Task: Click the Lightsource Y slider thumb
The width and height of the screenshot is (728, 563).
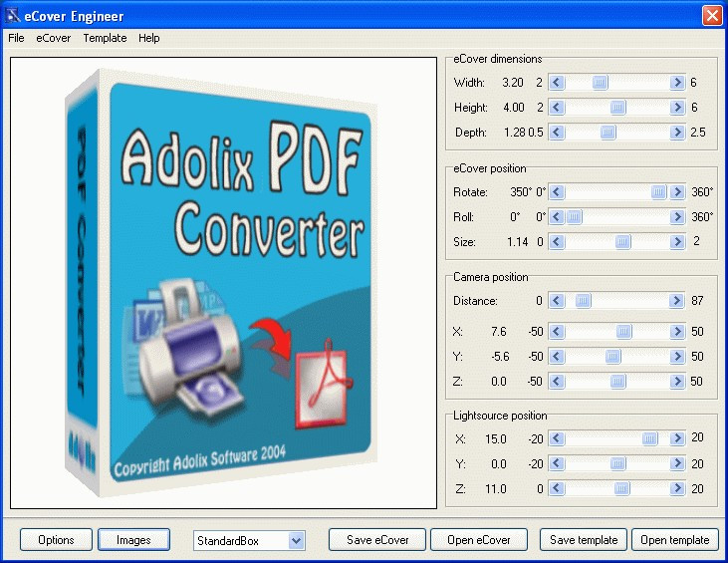Action: coord(617,463)
